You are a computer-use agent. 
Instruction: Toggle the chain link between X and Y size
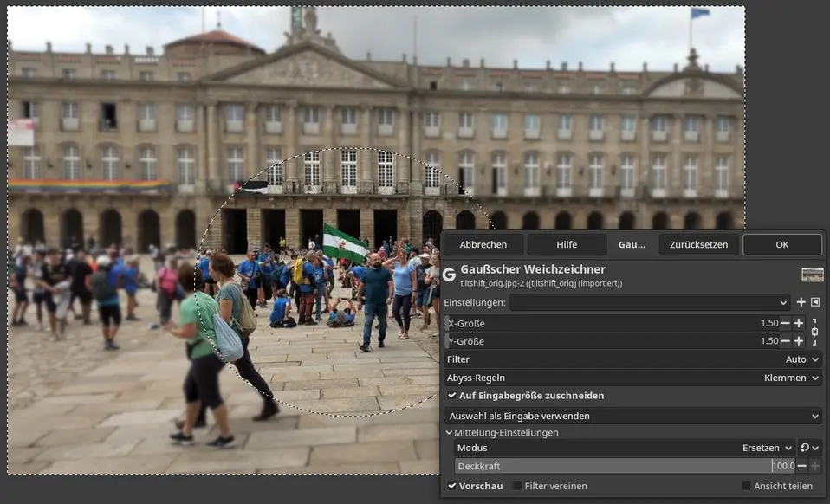[x=814, y=332]
